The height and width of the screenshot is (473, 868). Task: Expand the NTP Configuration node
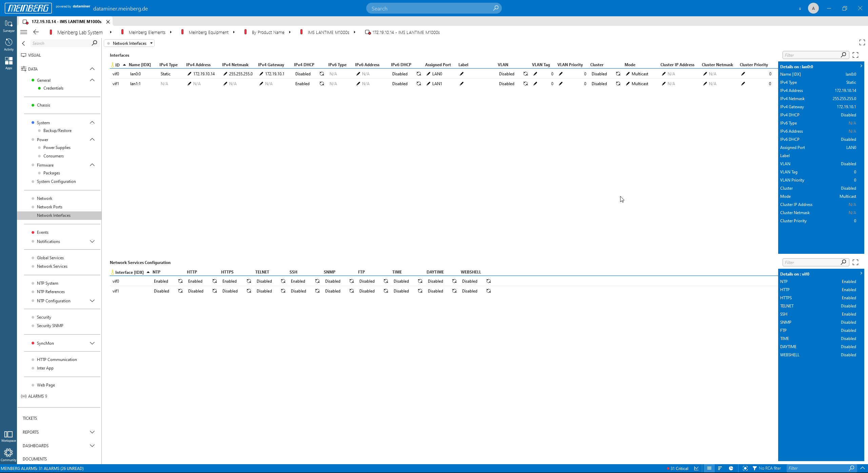92,301
